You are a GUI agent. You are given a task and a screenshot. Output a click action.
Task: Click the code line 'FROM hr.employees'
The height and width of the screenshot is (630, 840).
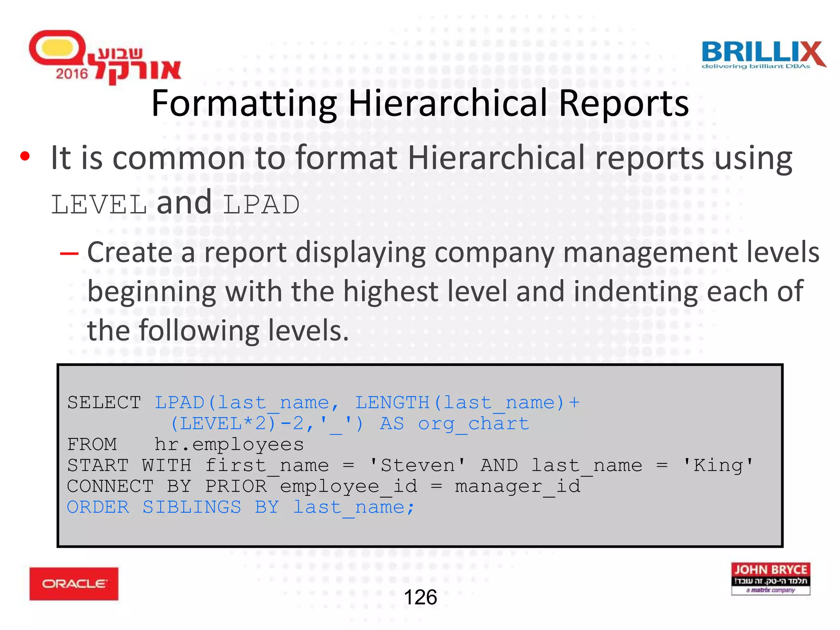pyautogui.click(x=185, y=445)
